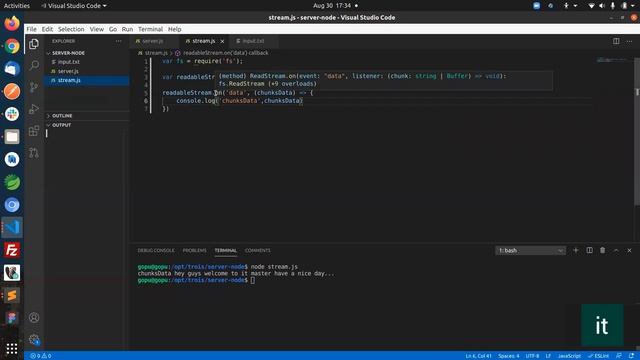The image size is (640, 360).
Task: Open server.js in the explorer
Action: [x=87, y=71]
